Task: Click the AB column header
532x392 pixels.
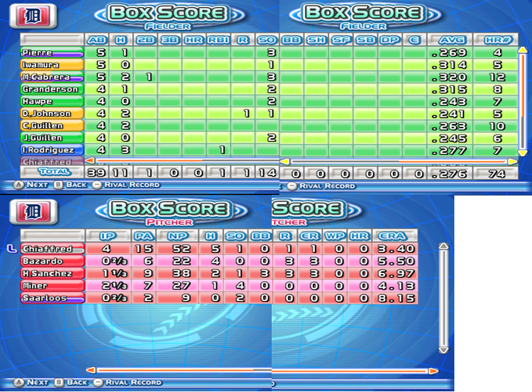Action: [96, 40]
